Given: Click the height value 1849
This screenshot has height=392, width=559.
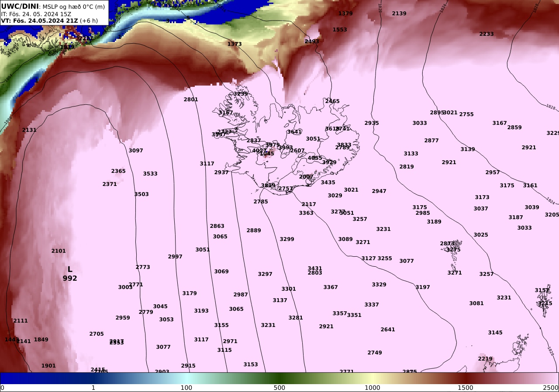Looking at the screenshot, I should [41, 340].
